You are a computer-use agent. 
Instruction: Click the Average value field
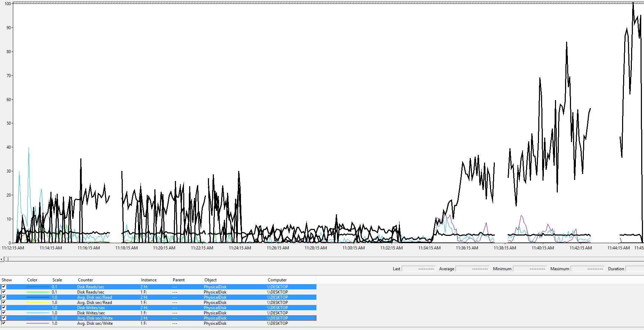click(472, 269)
